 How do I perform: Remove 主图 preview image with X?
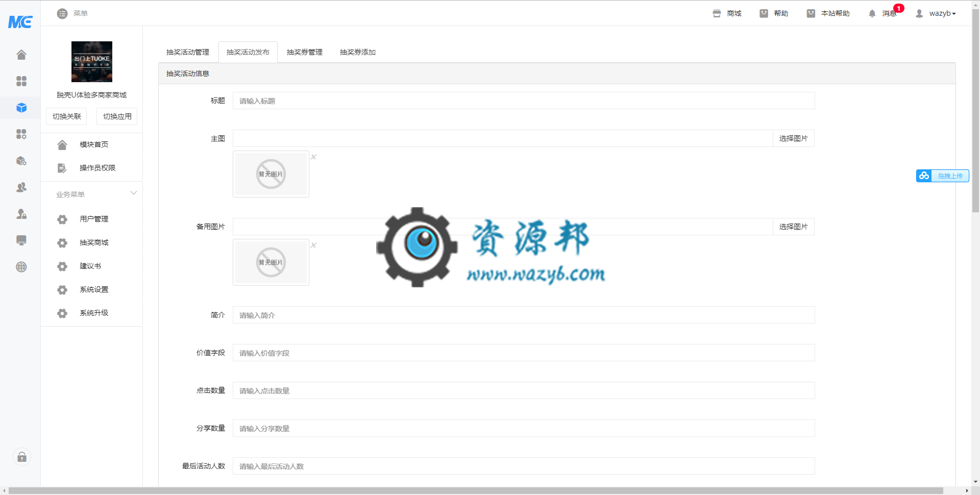tap(314, 157)
